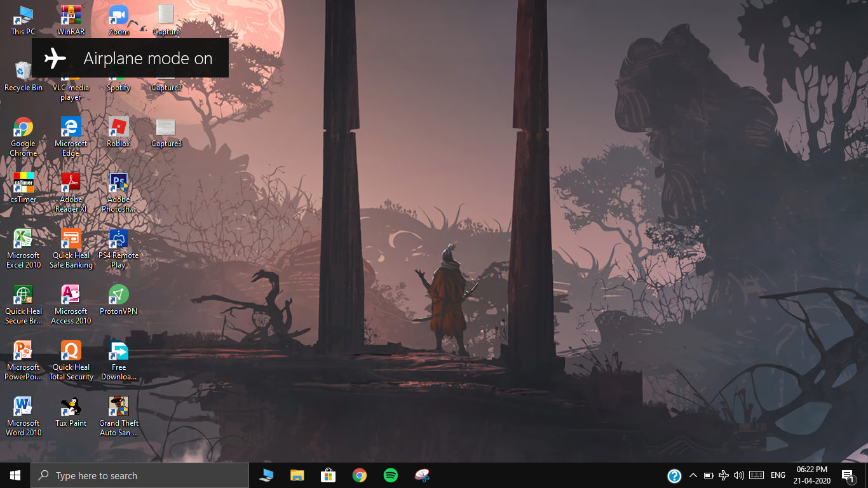Open the computer icon on the taskbar
Viewport: 868px width, 488px height.
point(266,475)
